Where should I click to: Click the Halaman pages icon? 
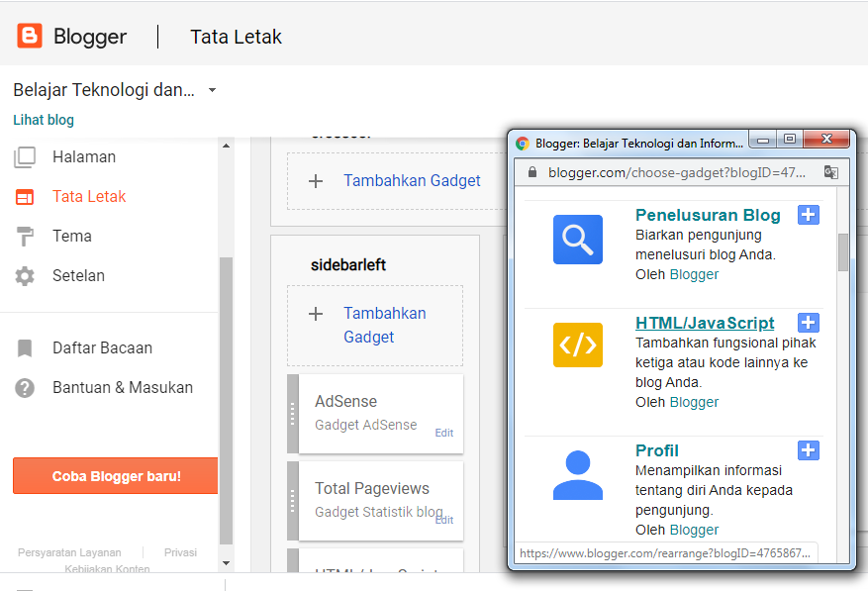pyautogui.click(x=25, y=157)
